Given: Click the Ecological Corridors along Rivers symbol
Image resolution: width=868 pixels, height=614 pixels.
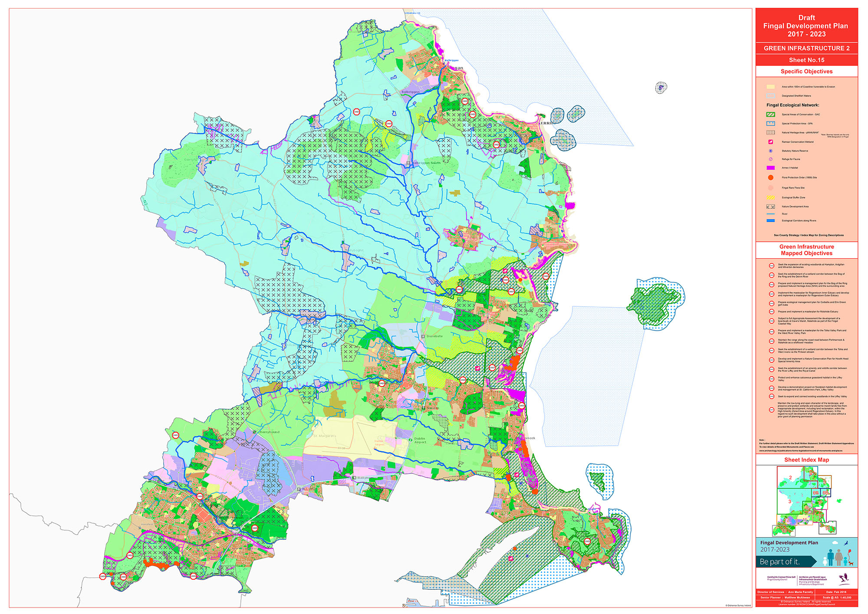Looking at the screenshot, I should click(770, 221).
